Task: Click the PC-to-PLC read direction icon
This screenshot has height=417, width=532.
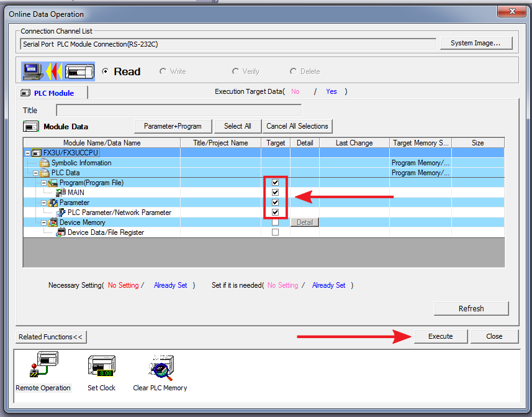Action: click(x=58, y=71)
